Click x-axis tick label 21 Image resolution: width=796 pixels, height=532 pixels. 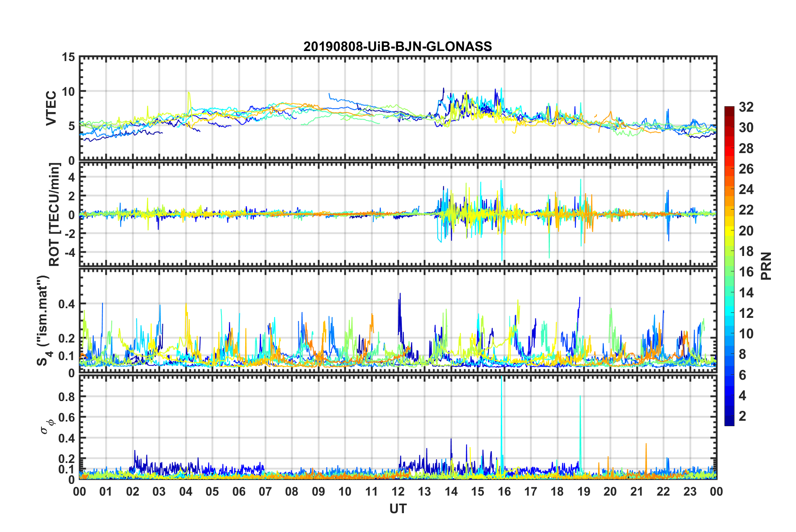(x=637, y=492)
